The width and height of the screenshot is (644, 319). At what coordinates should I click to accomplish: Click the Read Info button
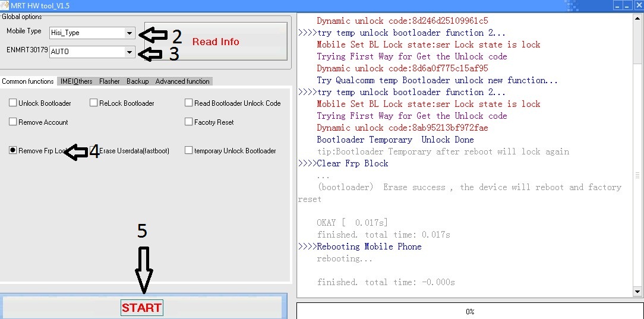click(216, 42)
